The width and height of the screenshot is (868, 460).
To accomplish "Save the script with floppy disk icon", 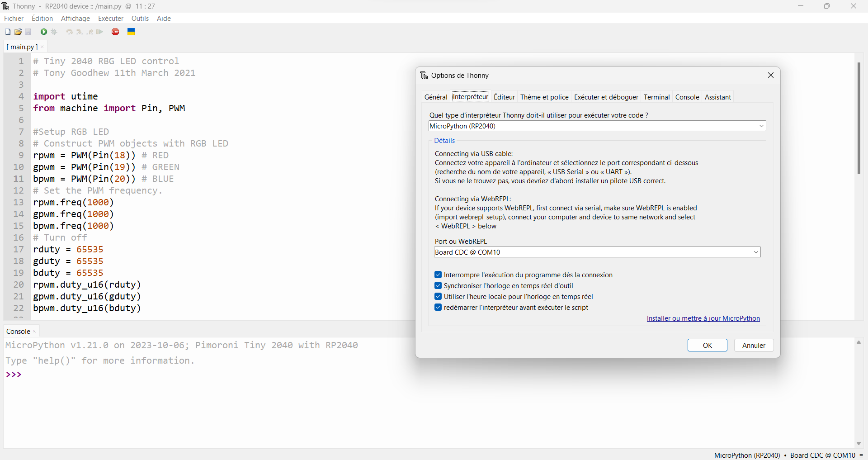I will [x=28, y=32].
